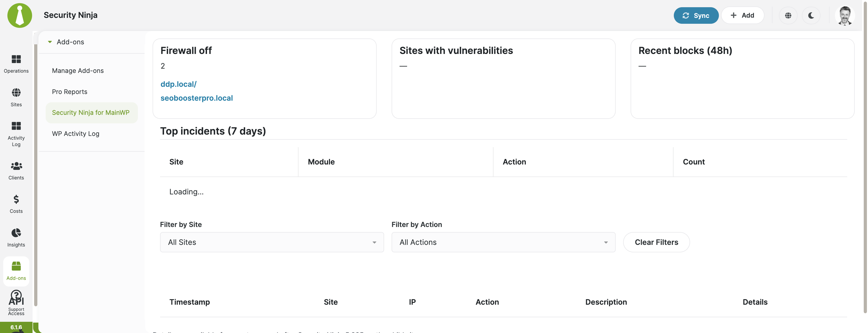The width and height of the screenshot is (868, 333).
Task: Open the user avatar profile menu
Action: pos(845,15)
